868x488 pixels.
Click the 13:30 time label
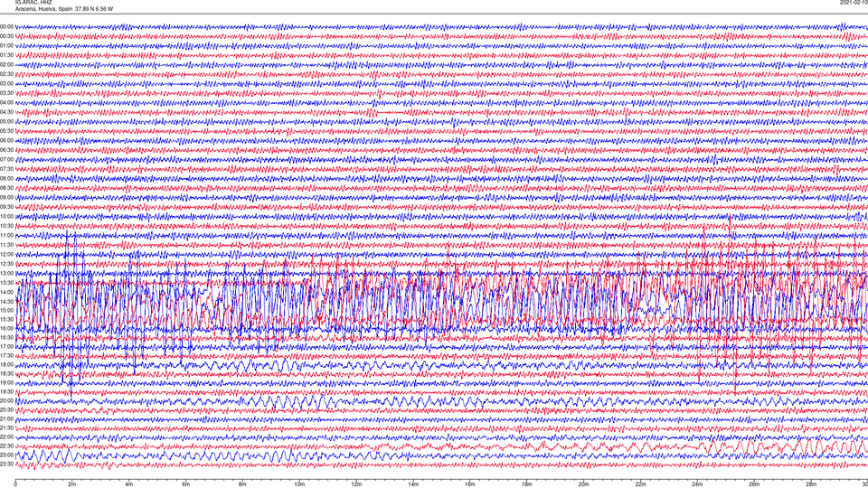tap(6, 283)
